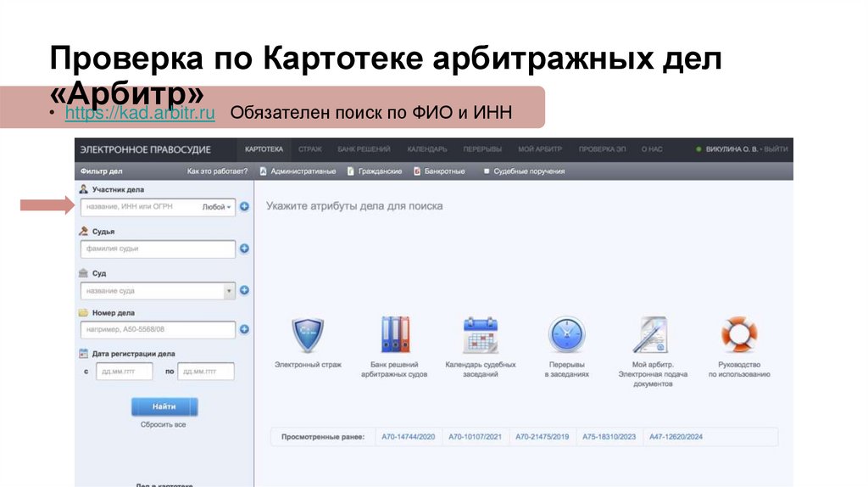Open the Любой participant type dropdown
Viewport: 868px width, 487px height.
(216, 207)
